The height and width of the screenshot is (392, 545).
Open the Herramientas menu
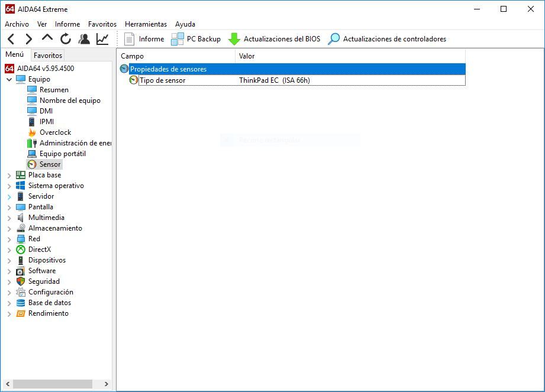(146, 24)
